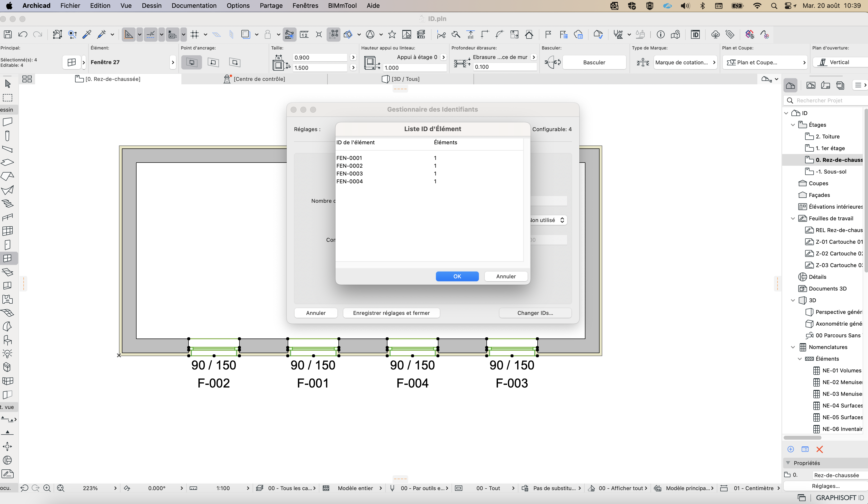
Task: Click the Favorites star icon
Action: pyautogui.click(x=392, y=34)
